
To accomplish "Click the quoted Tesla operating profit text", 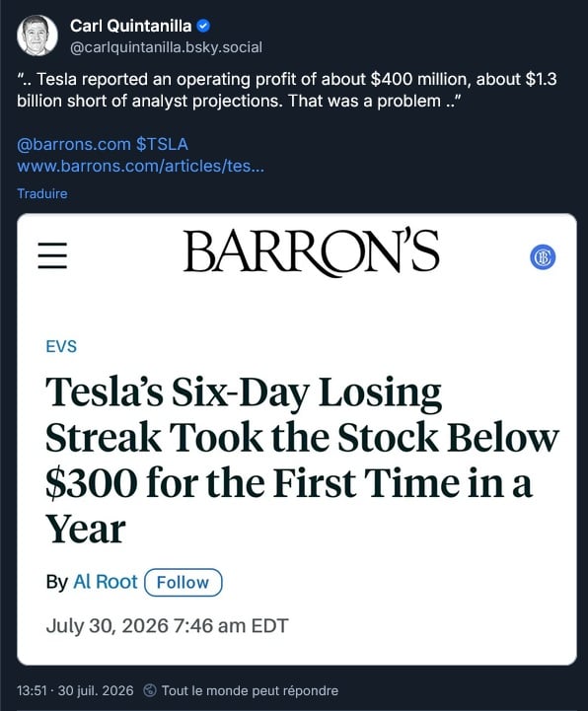I will (287, 90).
